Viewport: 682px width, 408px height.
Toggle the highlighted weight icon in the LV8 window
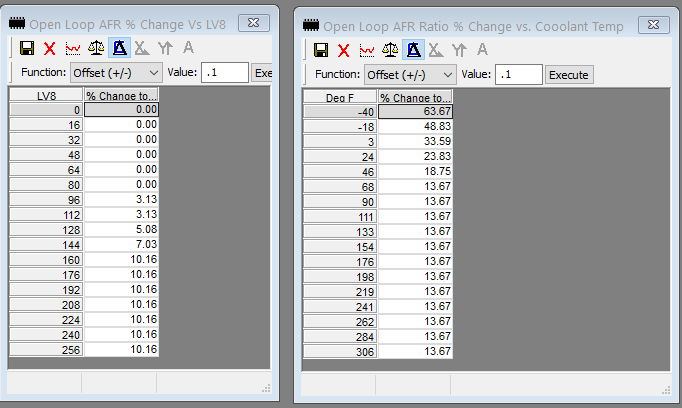click(x=119, y=48)
